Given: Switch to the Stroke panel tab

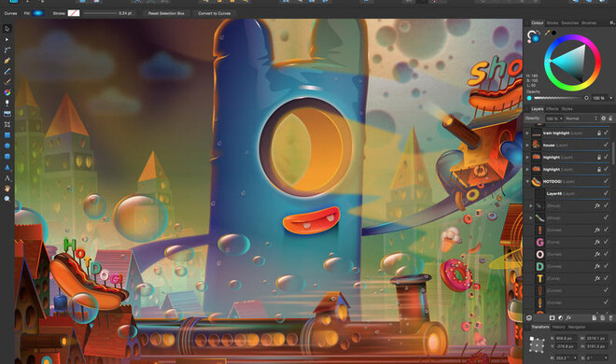Looking at the screenshot, I should coord(552,22).
